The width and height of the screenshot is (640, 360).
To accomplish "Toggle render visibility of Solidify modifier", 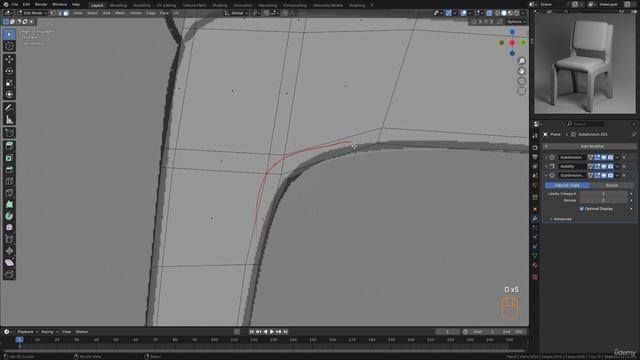I will point(611,166).
